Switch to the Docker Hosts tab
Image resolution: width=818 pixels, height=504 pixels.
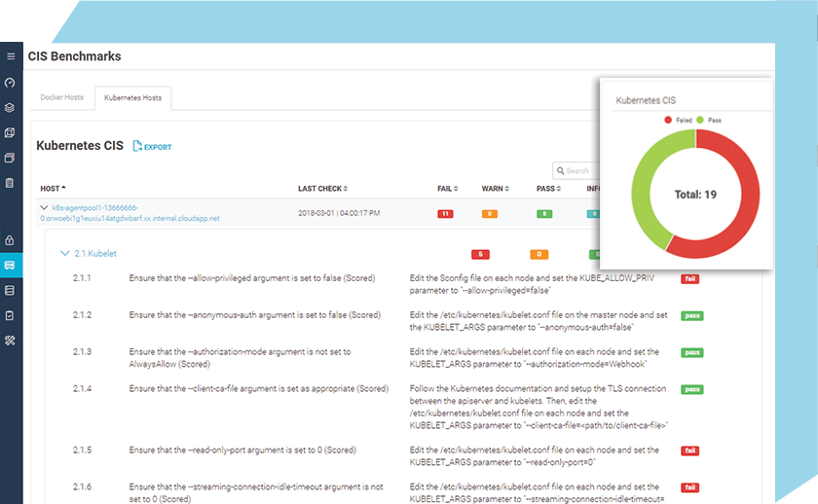tap(62, 98)
